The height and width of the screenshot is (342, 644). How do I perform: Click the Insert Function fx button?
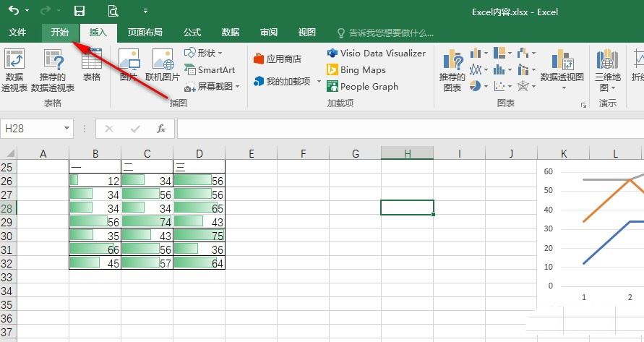(x=161, y=129)
